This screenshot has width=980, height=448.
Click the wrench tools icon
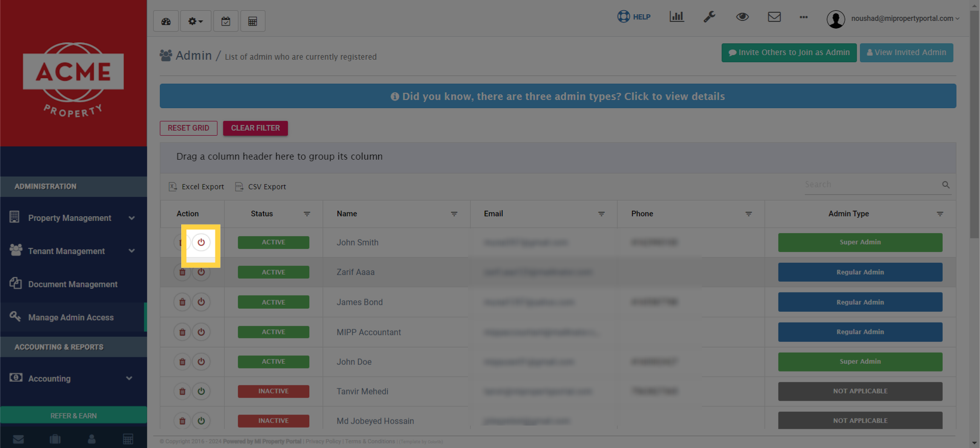pos(709,17)
